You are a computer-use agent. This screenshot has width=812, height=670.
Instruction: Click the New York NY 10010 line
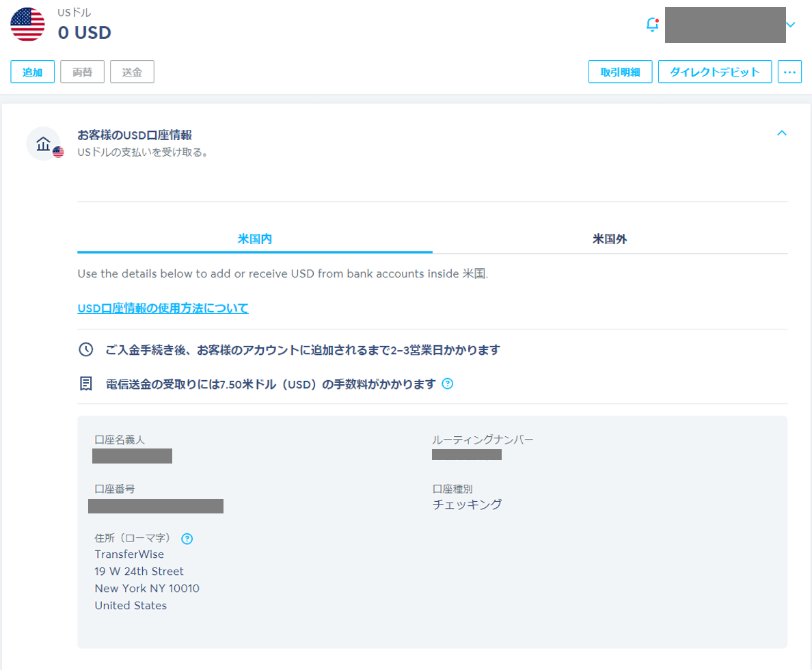click(147, 589)
